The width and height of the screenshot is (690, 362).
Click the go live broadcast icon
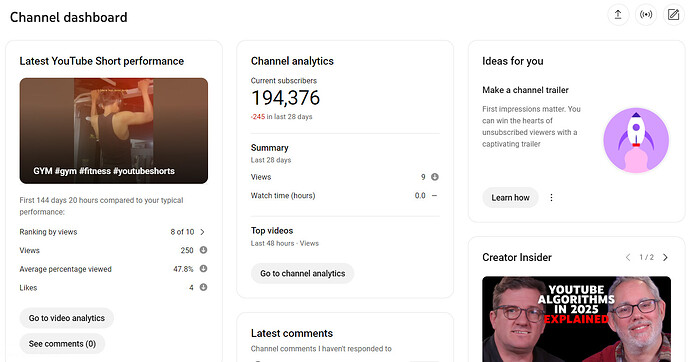pyautogui.click(x=646, y=15)
